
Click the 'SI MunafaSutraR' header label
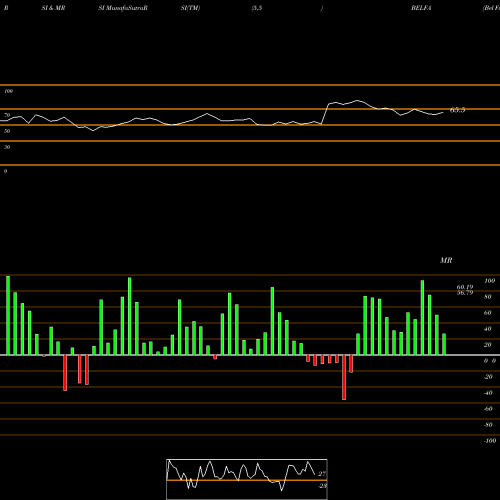123,8
